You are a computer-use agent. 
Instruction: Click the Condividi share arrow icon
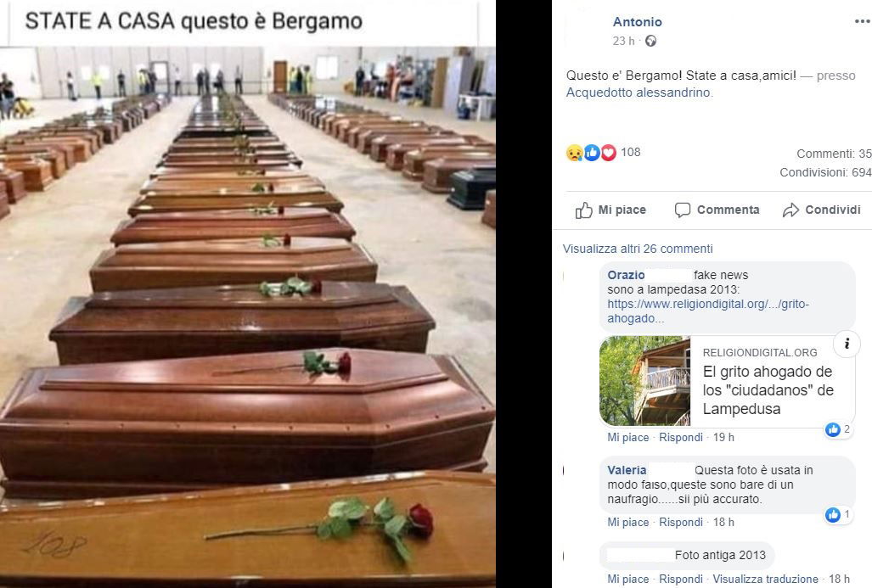pyautogui.click(x=790, y=210)
